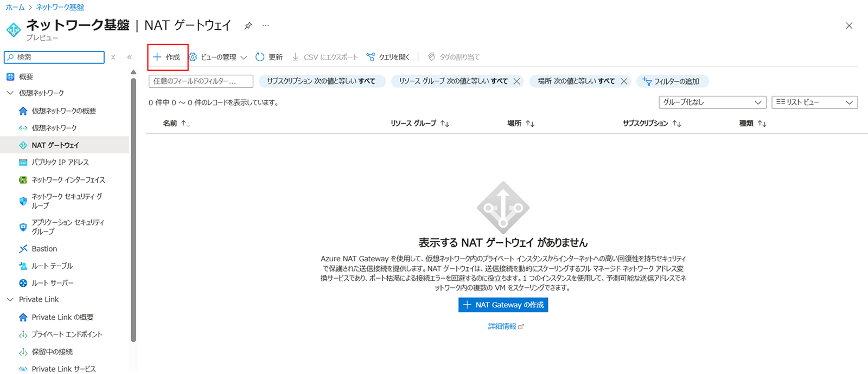This screenshot has width=868, height=374.
Task: Open the リスト ビュー dropdown
Action: click(x=814, y=102)
